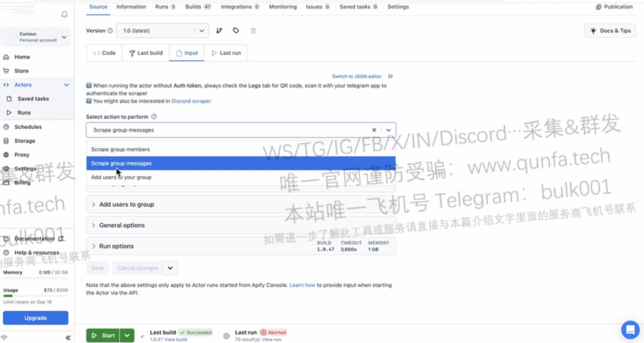Open the notifications bell
This screenshot has height=343, width=644.
click(64, 14)
